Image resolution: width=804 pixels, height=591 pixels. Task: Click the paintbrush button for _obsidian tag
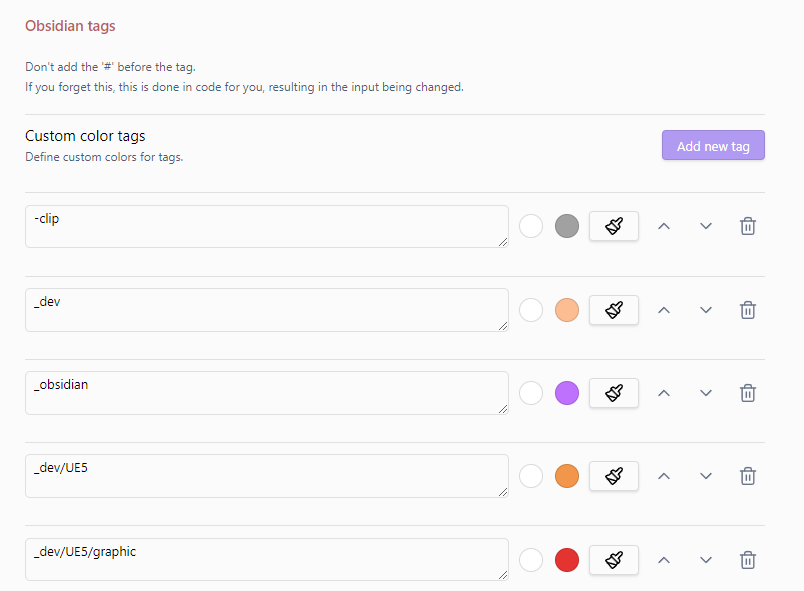tap(614, 393)
